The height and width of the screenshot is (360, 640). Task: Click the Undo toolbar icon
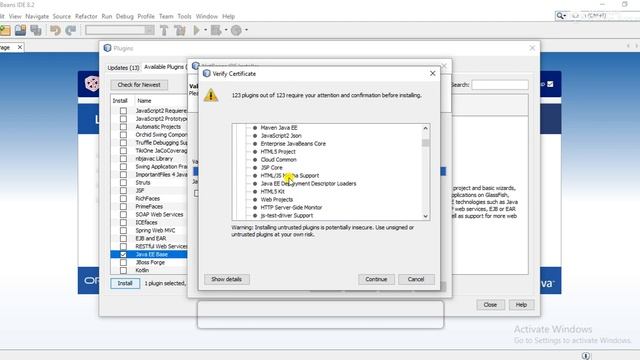coord(55,30)
